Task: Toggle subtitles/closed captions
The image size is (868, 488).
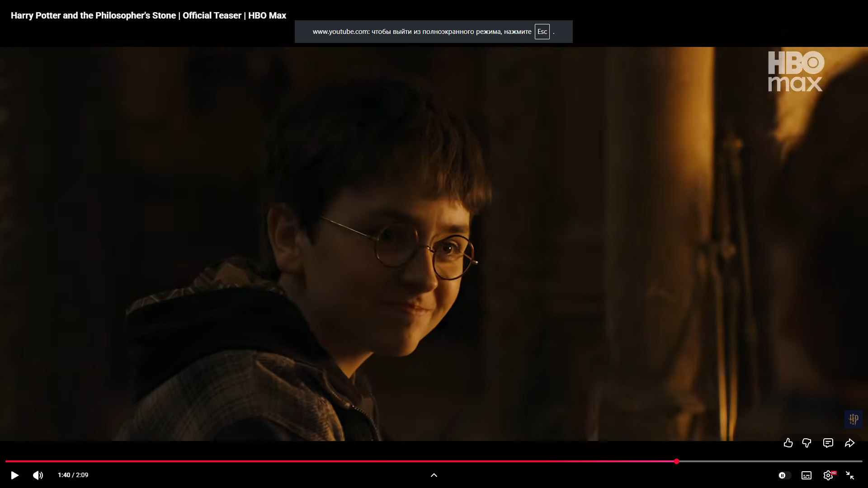Action: click(x=807, y=475)
